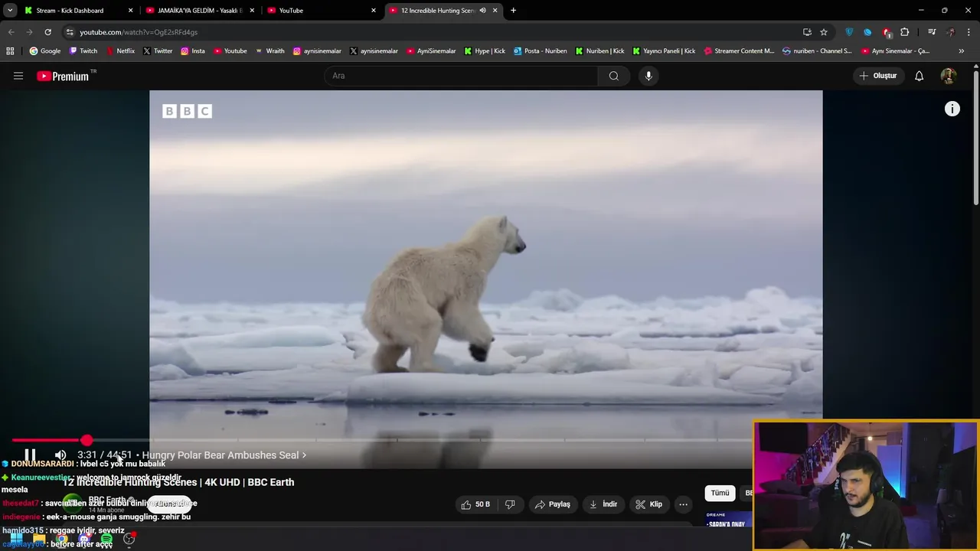Open Youtube bookmark
The width and height of the screenshot is (980, 551).
coord(230,51)
